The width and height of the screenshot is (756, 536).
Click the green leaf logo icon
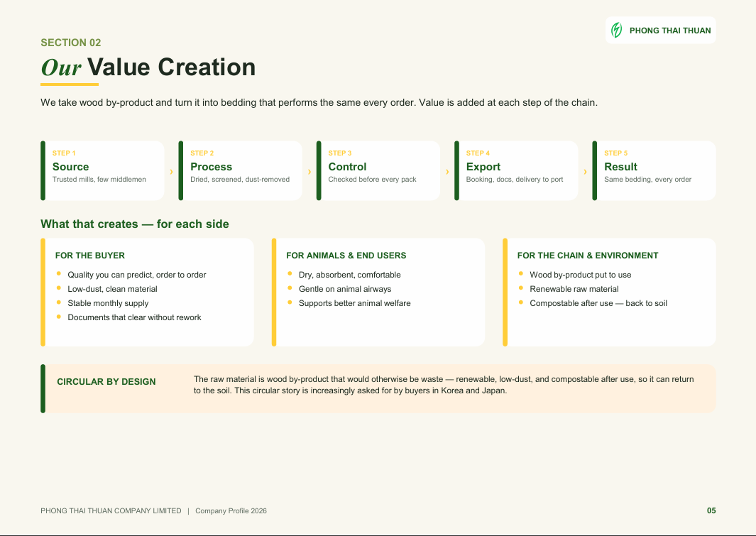pyautogui.click(x=617, y=31)
